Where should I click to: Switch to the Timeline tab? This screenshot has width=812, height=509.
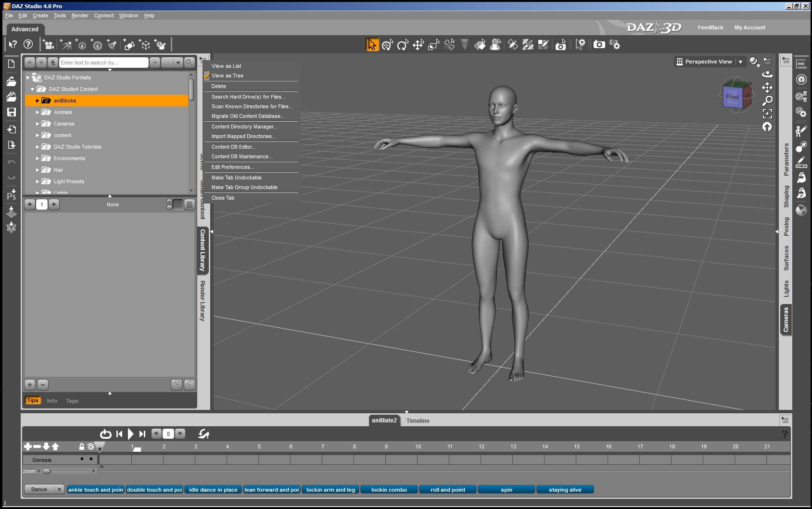tap(418, 420)
